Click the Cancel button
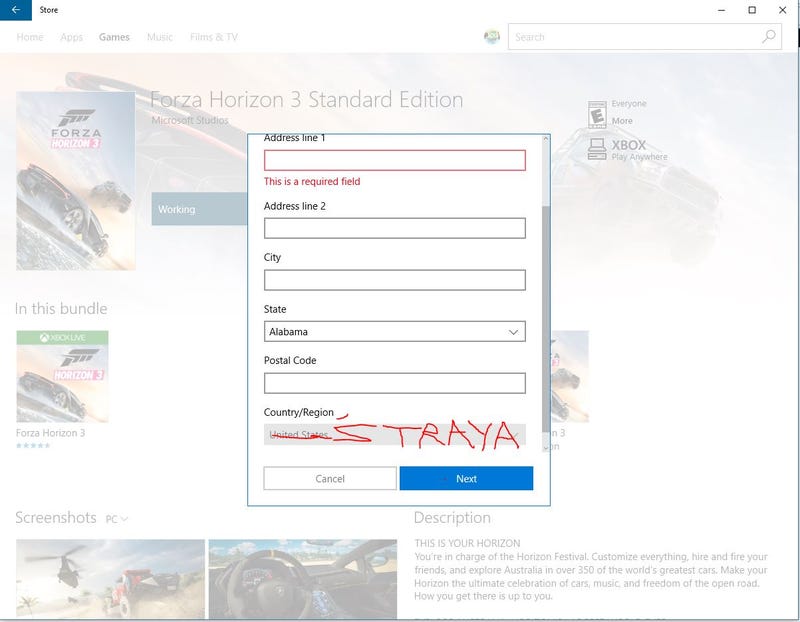Screen dimensions: 800x622 [x=330, y=479]
